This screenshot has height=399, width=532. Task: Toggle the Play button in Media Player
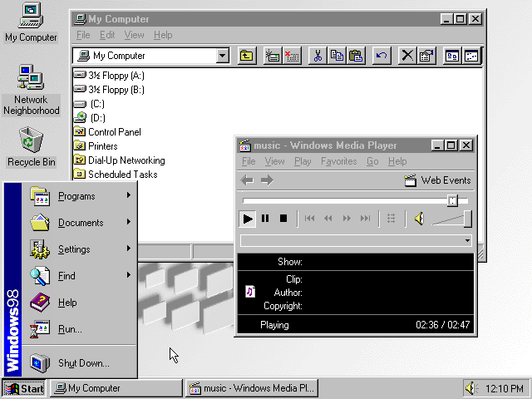tap(248, 219)
